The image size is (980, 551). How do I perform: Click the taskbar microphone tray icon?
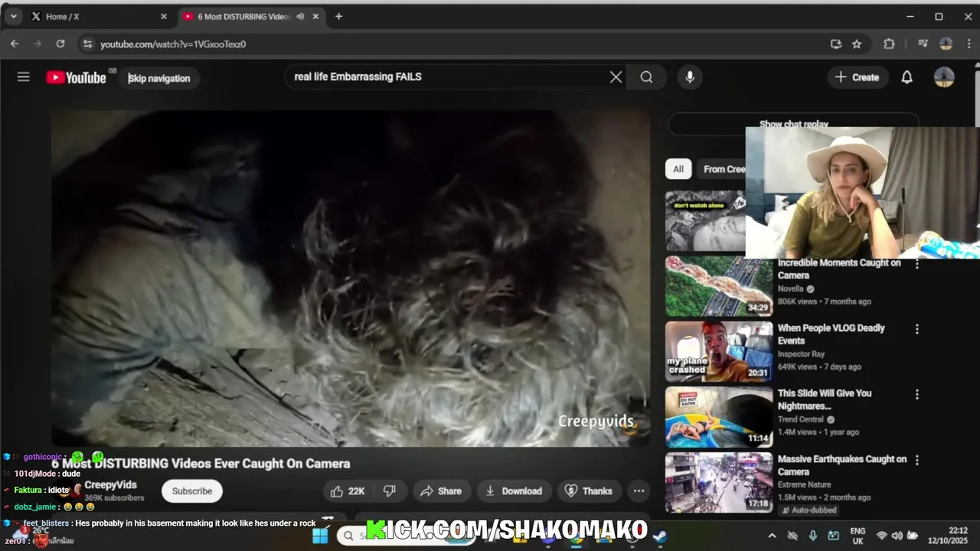[812, 536]
